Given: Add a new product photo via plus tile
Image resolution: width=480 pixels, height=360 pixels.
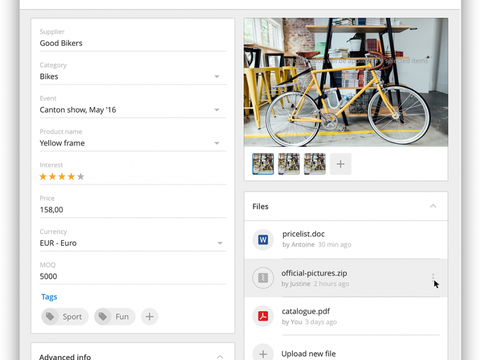Looking at the screenshot, I should pos(340,164).
